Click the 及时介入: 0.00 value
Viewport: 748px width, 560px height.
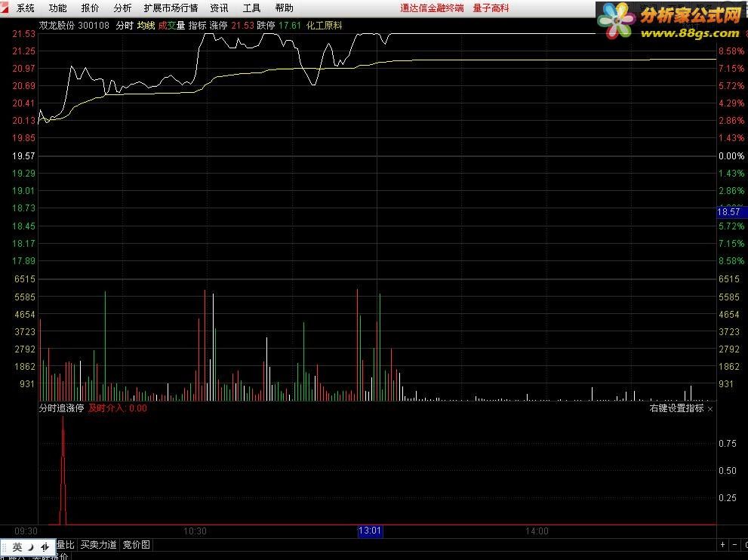click(x=118, y=408)
